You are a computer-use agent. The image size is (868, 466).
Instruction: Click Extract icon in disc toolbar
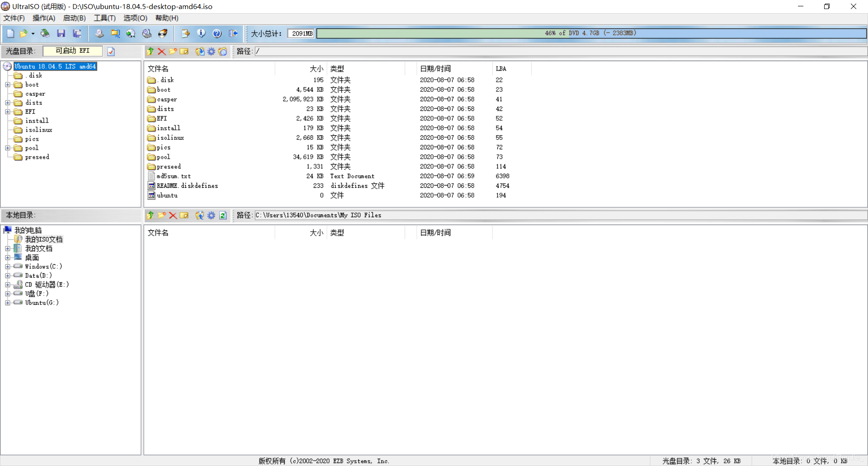click(200, 52)
